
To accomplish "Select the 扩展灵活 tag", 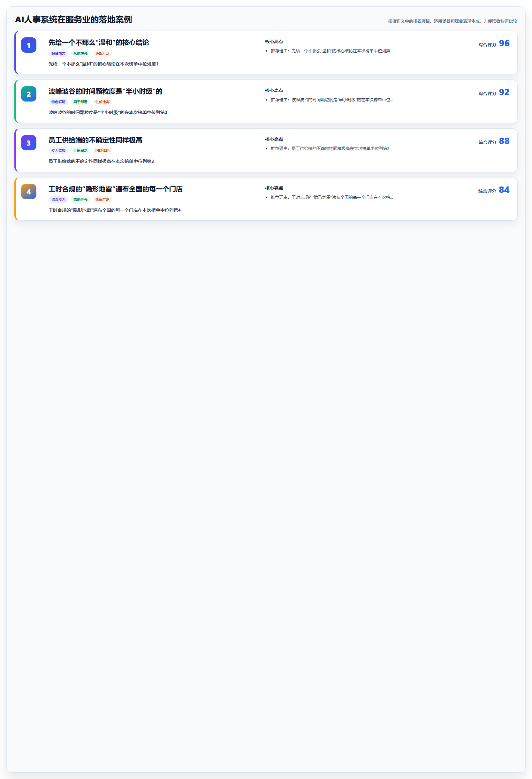I will [80, 151].
